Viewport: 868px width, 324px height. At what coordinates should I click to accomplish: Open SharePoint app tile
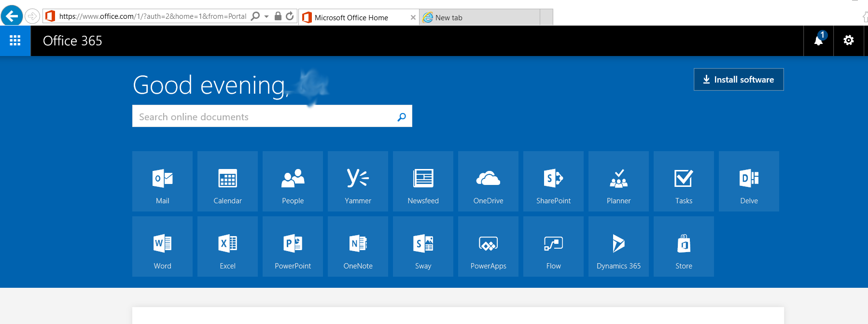[553, 182]
